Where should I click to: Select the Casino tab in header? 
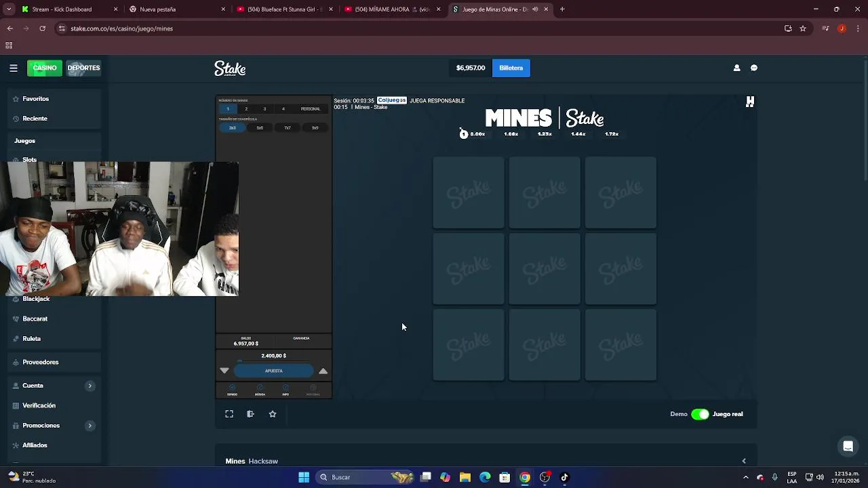point(45,68)
